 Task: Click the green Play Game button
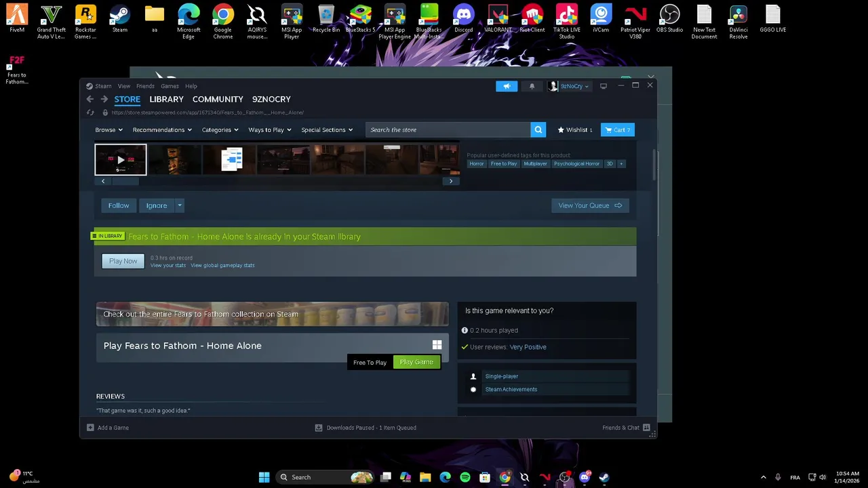tap(416, 362)
